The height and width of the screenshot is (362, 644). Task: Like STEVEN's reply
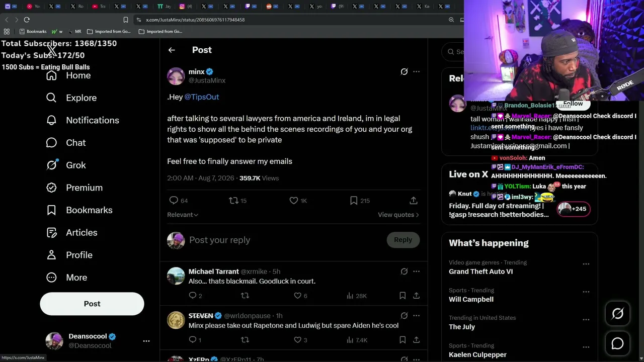[297, 340]
